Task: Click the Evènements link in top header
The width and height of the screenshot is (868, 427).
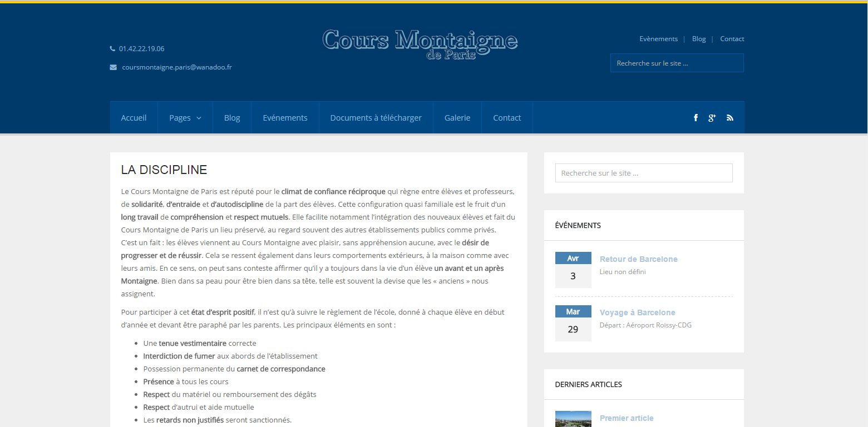Action: click(x=658, y=39)
